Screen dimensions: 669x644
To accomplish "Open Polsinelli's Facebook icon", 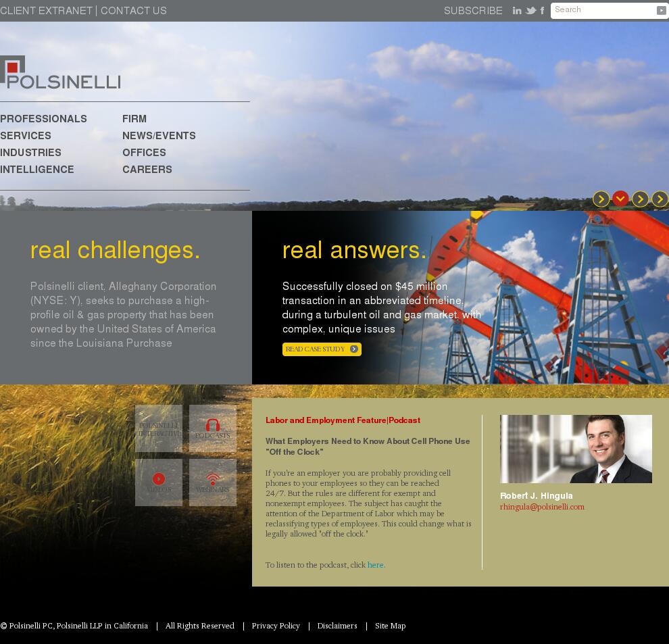I will [x=542, y=11].
